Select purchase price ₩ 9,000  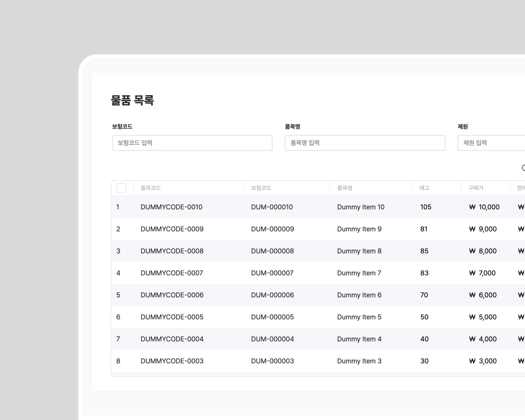point(483,229)
